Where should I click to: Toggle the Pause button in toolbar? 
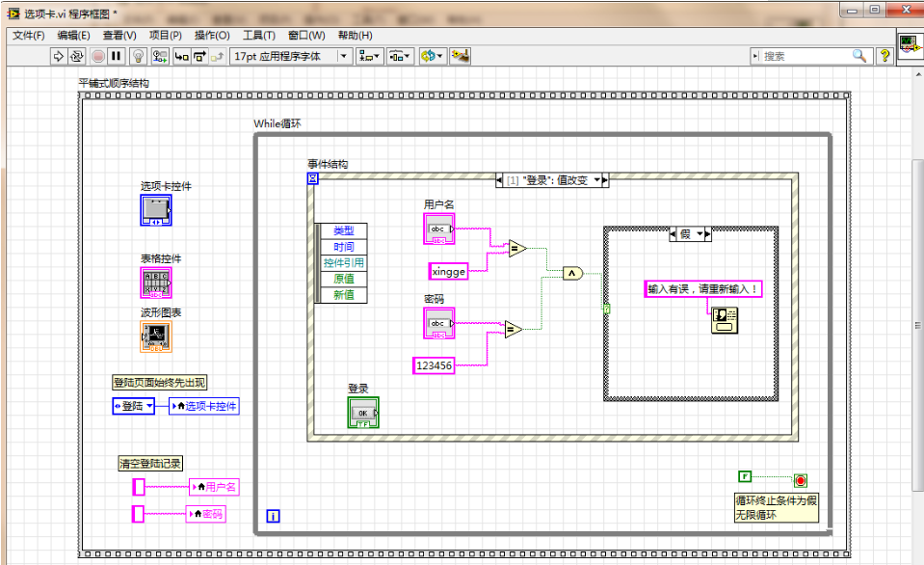116,57
